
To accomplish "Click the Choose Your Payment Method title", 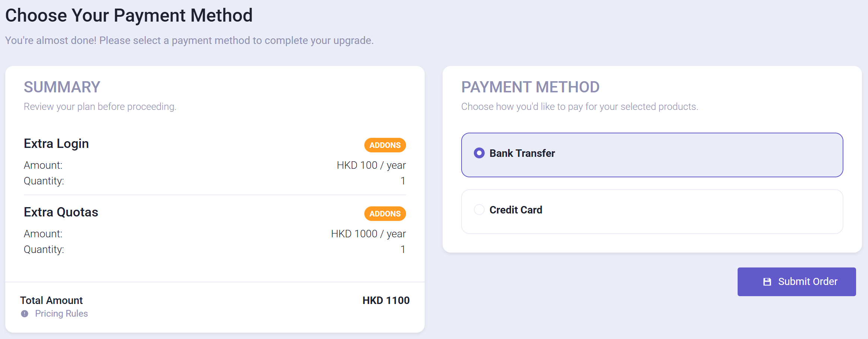I will (x=129, y=16).
